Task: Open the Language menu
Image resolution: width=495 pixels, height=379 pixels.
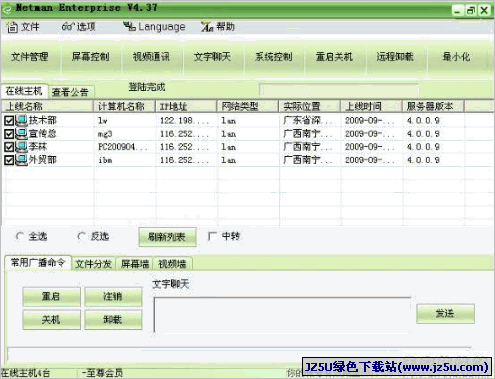Action: tap(154, 27)
